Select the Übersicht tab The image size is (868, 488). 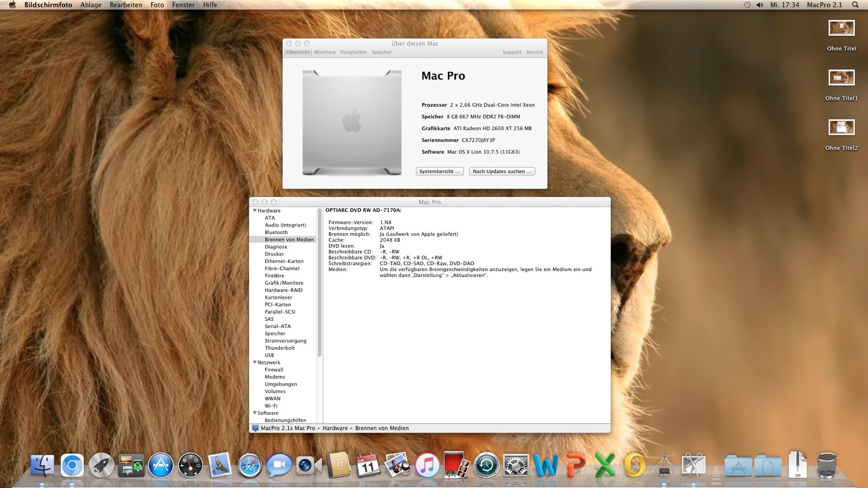(298, 52)
